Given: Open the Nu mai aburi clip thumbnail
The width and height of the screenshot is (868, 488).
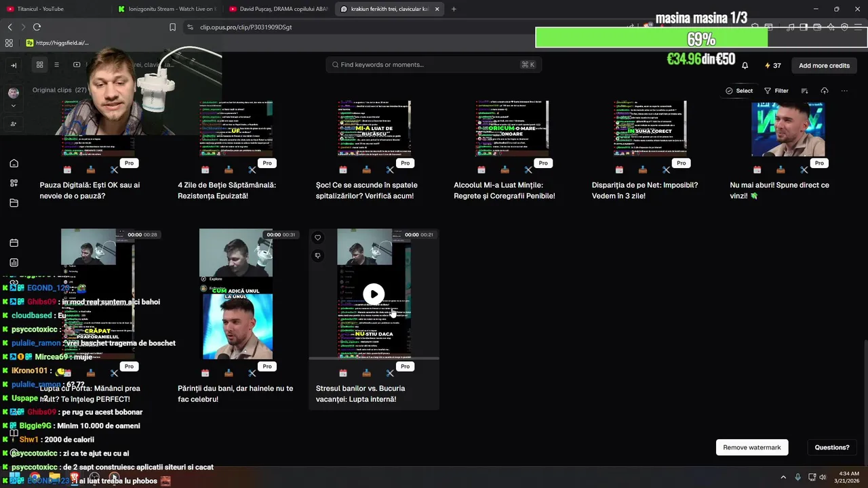Looking at the screenshot, I should pos(788,129).
